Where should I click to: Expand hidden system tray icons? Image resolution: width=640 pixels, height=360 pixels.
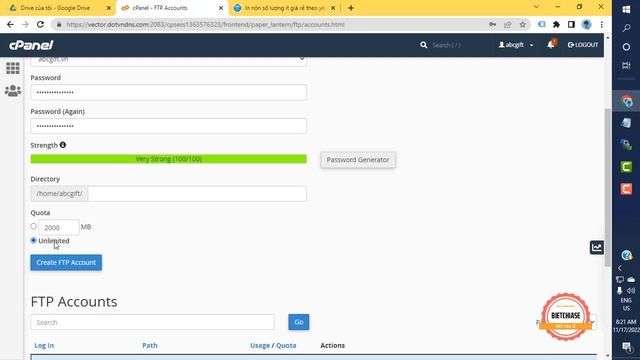click(x=620, y=268)
